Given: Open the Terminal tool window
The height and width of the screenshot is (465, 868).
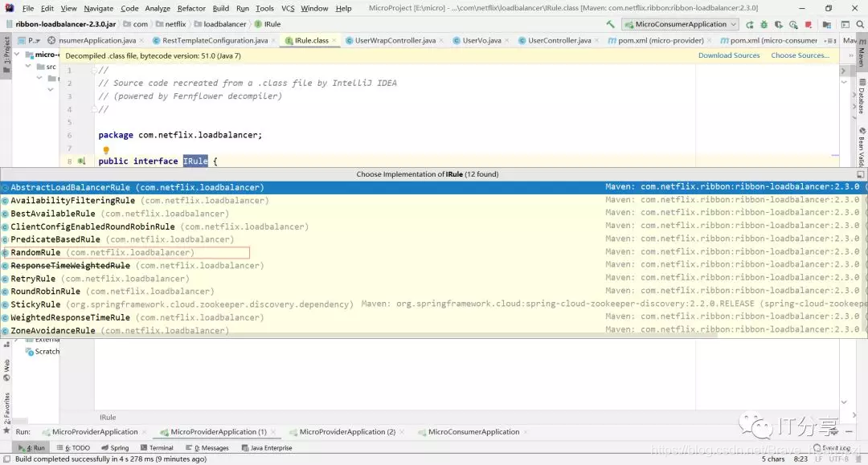Looking at the screenshot, I should coord(157,448).
